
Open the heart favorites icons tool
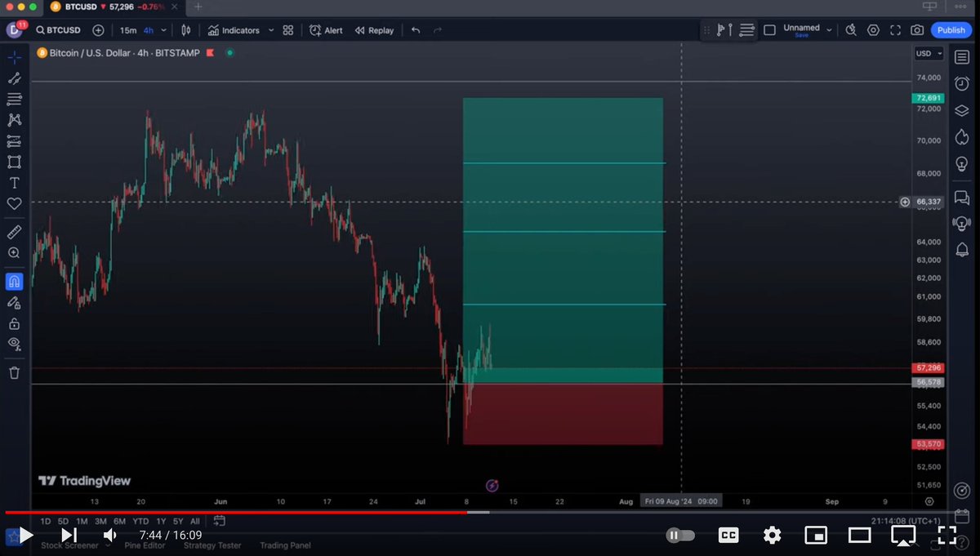click(14, 203)
